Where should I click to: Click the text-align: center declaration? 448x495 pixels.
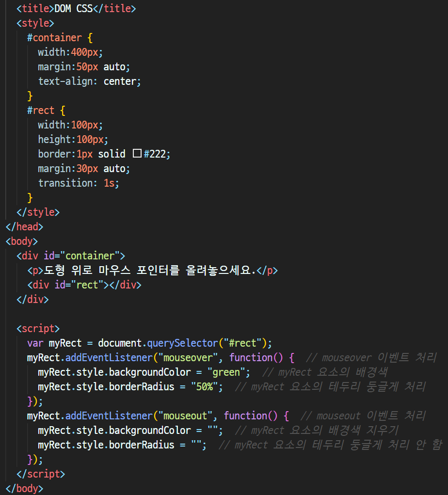point(89,81)
